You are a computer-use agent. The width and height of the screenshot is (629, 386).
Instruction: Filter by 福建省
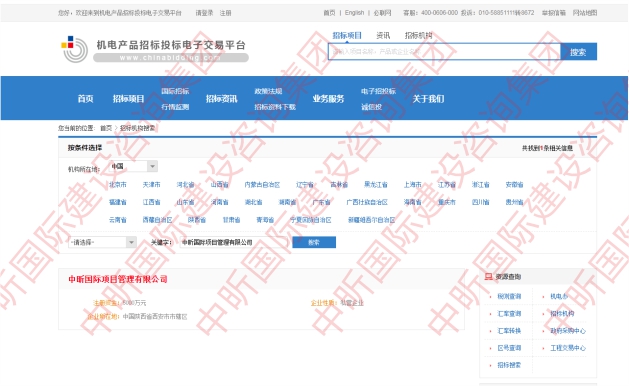tap(118, 202)
